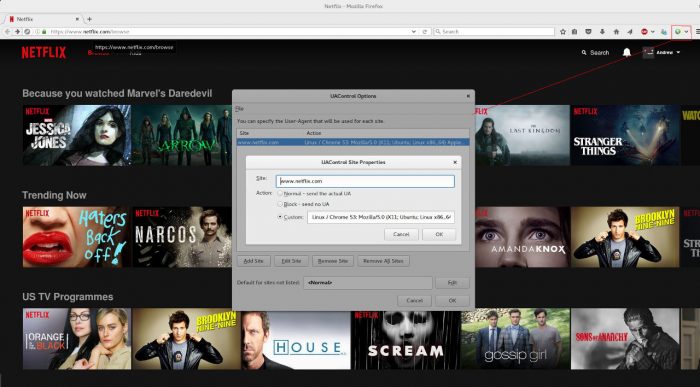
Task: Go back using Firefox back arrow
Action: 7,32
